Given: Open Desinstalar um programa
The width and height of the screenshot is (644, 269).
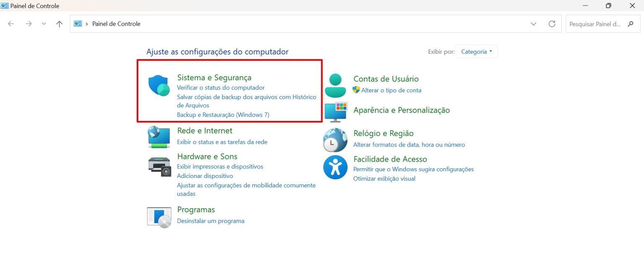Looking at the screenshot, I should point(211,221).
